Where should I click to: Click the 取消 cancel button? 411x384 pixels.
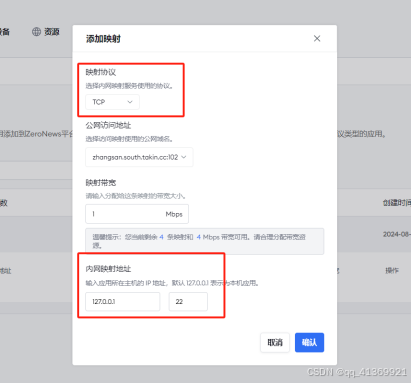point(275,342)
